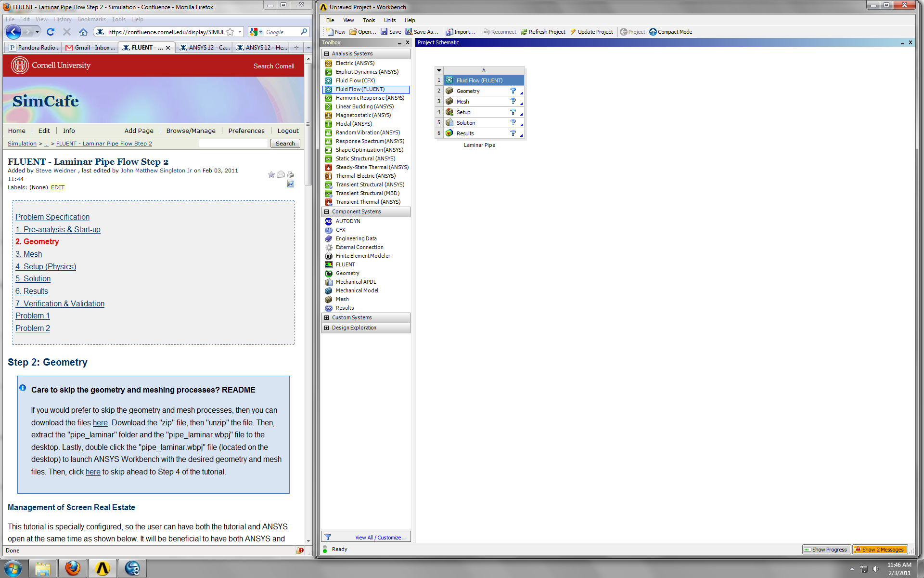Click the Import toolbar icon
The image size is (924, 578).
click(x=449, y=32)
